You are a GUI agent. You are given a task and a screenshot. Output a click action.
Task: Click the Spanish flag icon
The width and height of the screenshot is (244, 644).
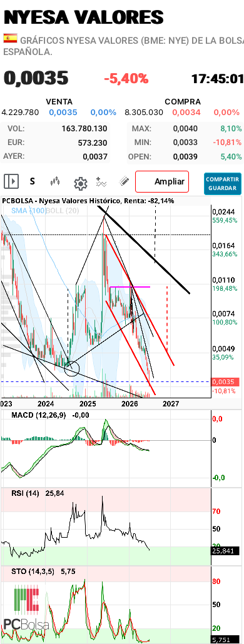[x=10, y=39]
